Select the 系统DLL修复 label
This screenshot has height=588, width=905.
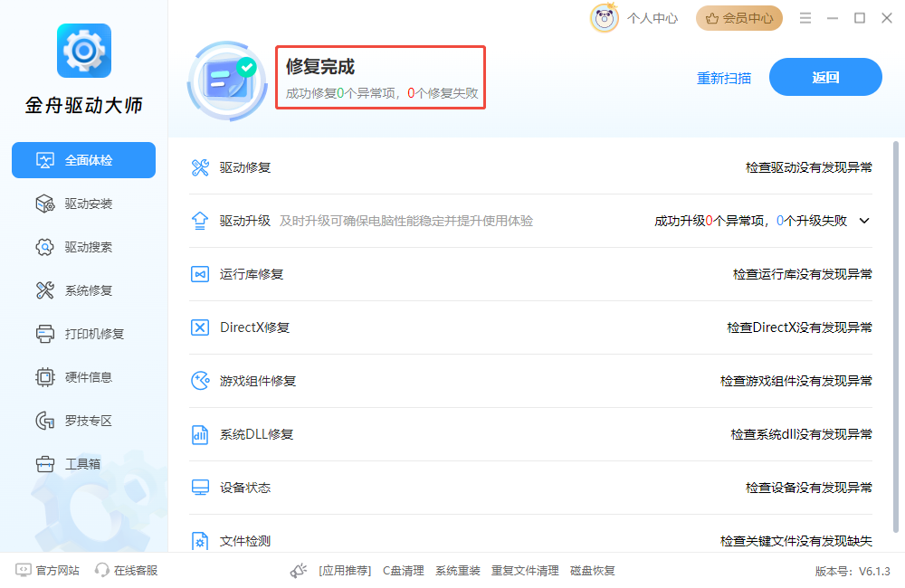click(256, 434)
